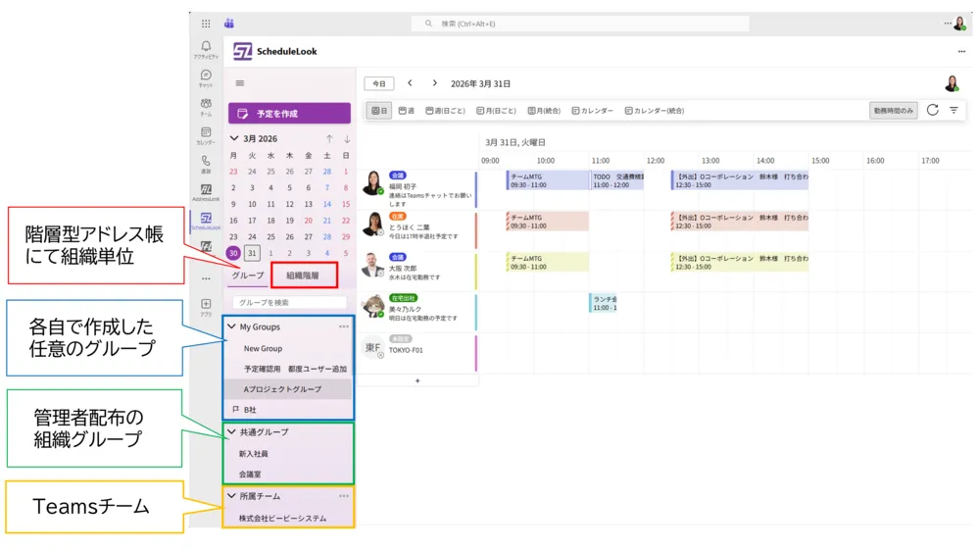Screen dimensions: 980x552
Task: Toggle the hamburger menu panel
Action: pyautogui.click(x=239, y=83)
